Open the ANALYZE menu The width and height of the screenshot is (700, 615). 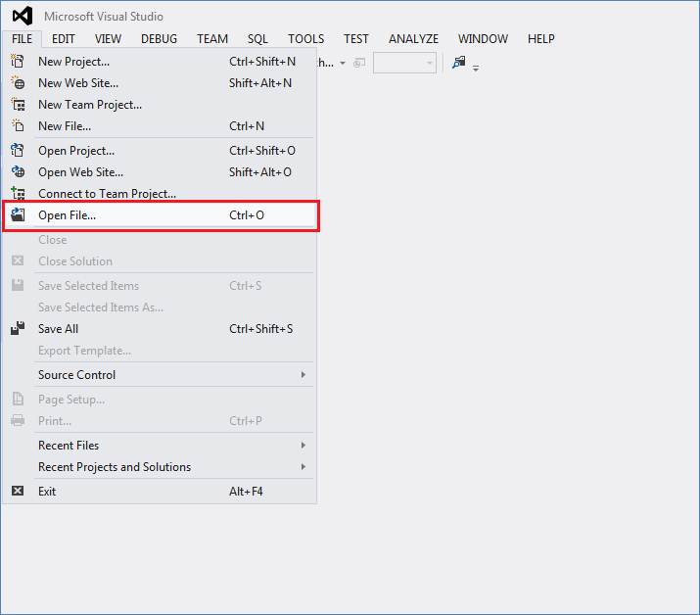(x=414, y=39)
